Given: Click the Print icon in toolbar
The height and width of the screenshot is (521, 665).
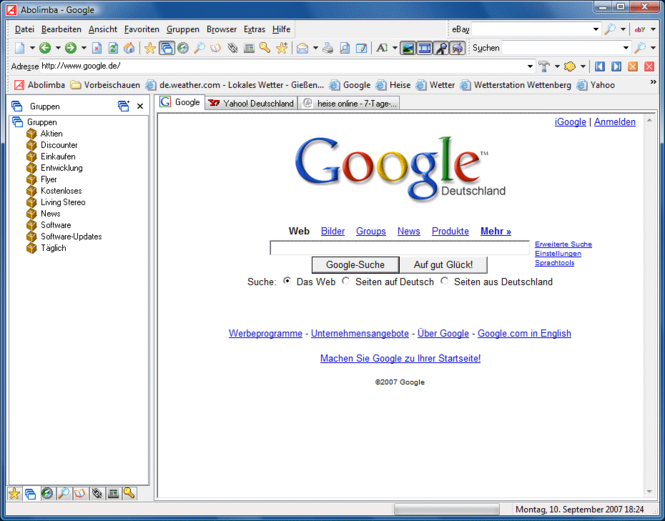Looking at the screenshot, I should 328,48.
